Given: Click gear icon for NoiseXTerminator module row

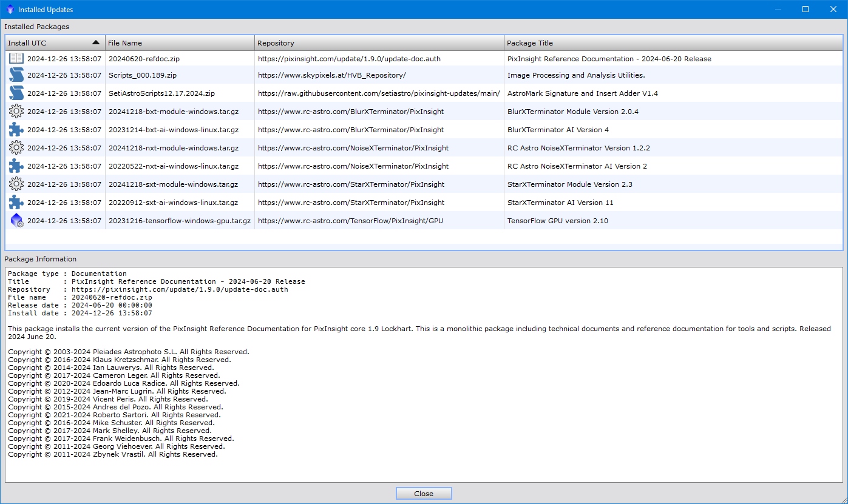Looking at the screenshot, I should click(16, 148).
